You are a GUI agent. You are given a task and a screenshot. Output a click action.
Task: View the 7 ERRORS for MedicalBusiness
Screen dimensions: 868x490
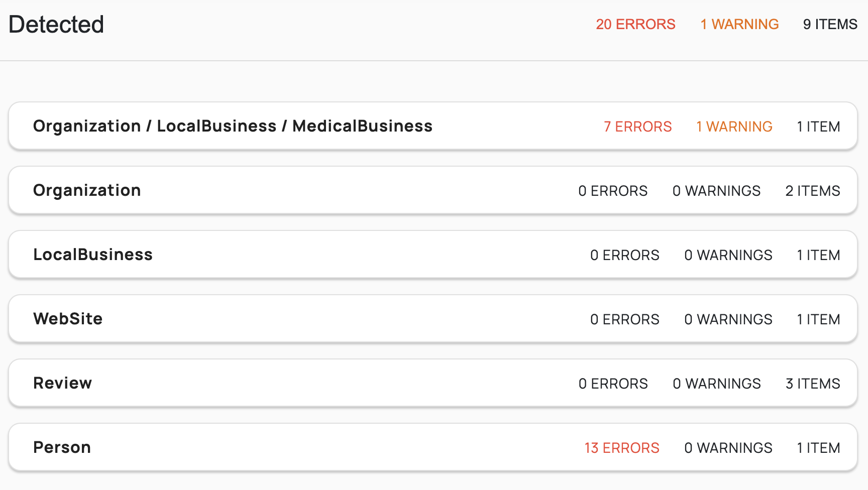click(x=637, y=127)
